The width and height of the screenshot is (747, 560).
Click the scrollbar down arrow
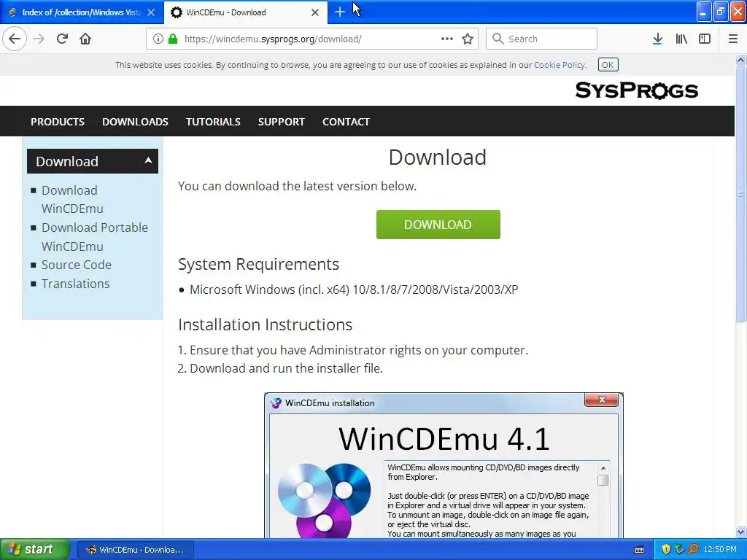740,532
